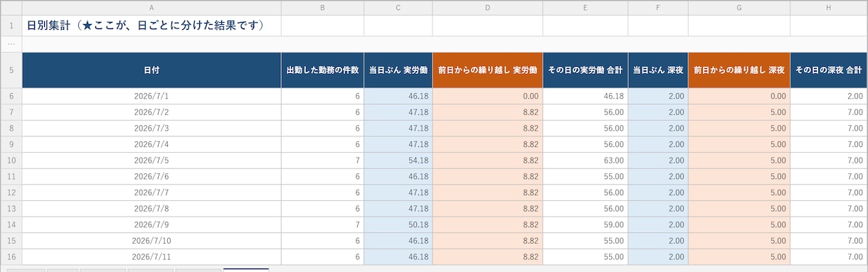The image size is (868, 272).
Task: Select column H's 2.00 in the 2026/7/1 row
Action: pos(829,96)
